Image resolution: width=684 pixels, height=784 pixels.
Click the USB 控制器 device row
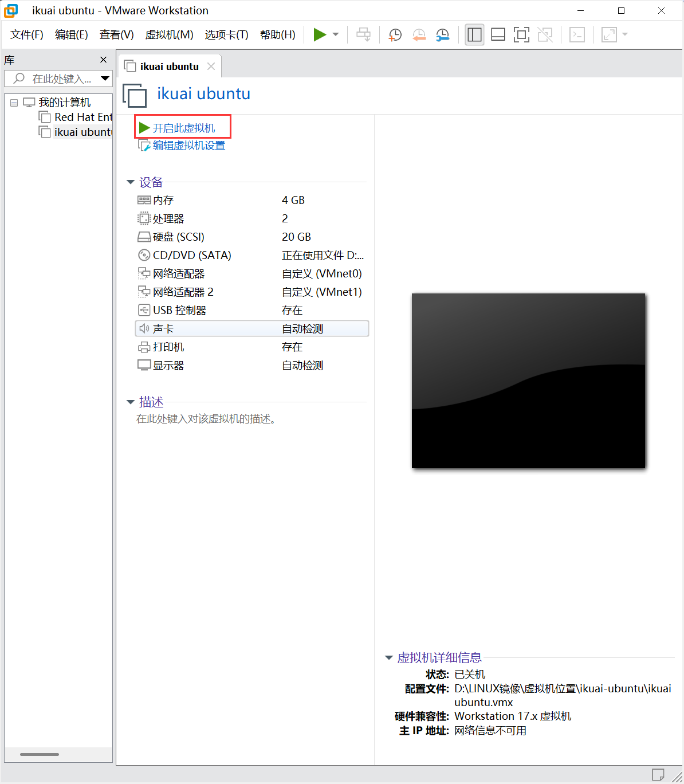click(x=252, y=310)
